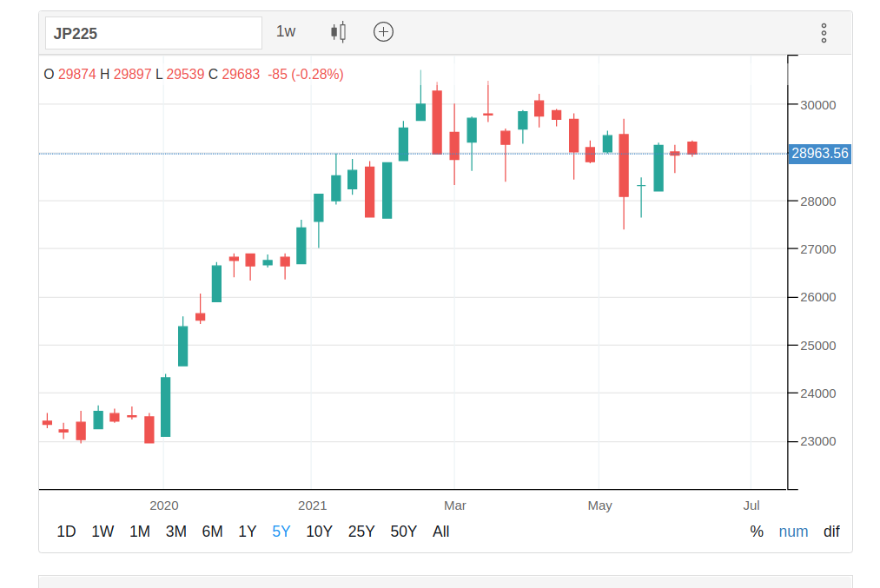The height and width of the screenshot is (588, 880).
Task: Click the add indicator plus icon
Action: coord(383,32)
